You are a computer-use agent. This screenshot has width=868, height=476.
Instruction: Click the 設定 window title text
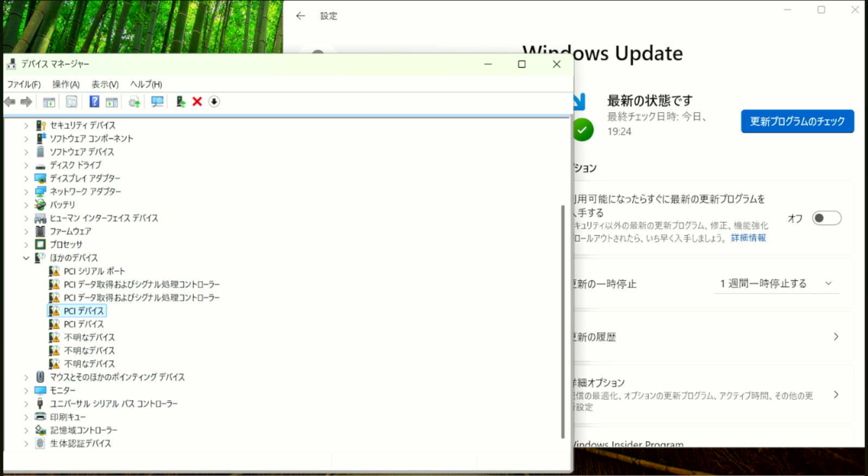coord(329,16)
